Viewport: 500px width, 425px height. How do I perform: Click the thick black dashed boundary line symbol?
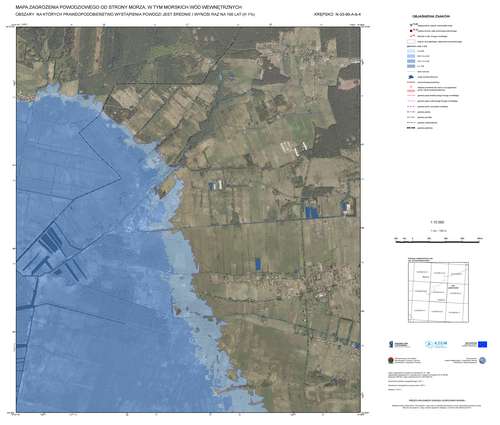tap(411, 128)
